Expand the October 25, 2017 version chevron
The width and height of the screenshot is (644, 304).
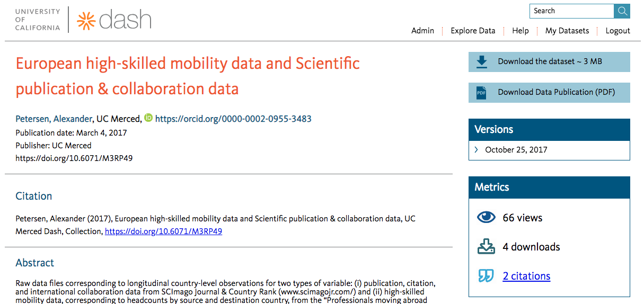[477, 150]
